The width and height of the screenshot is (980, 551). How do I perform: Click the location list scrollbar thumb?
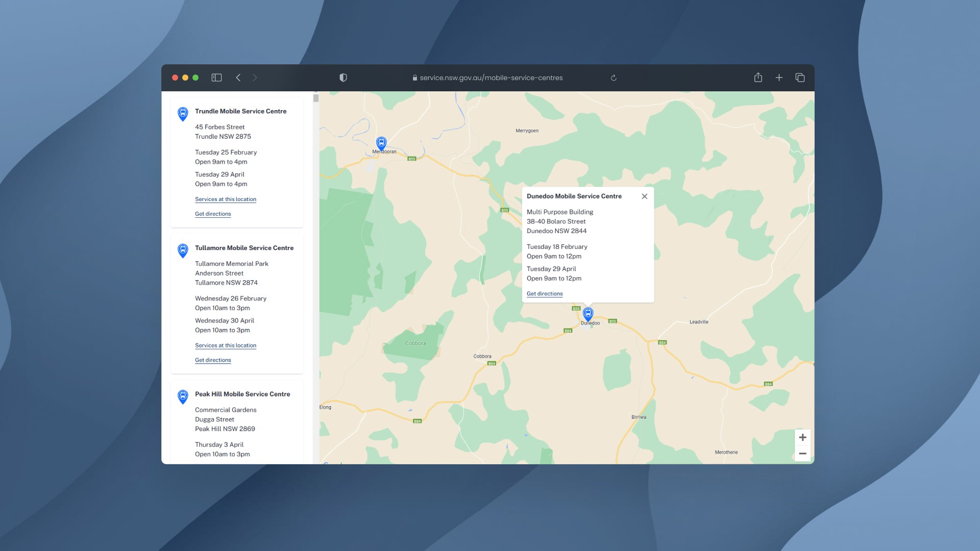tap(316, 98)
